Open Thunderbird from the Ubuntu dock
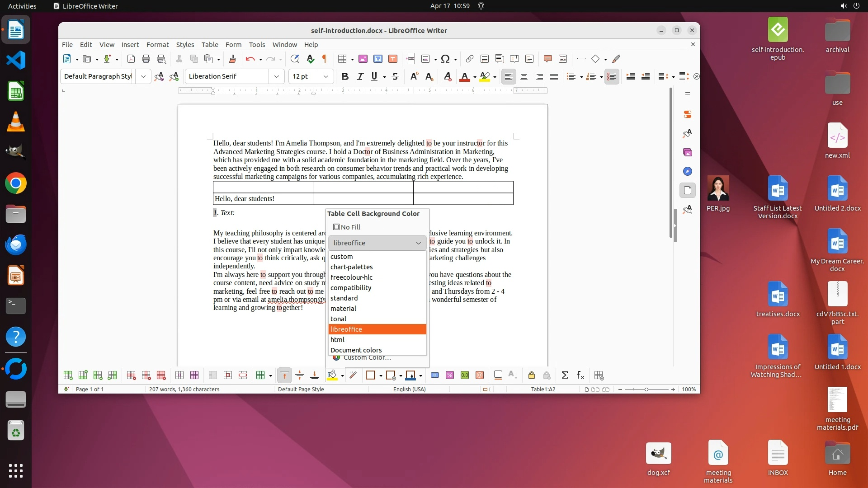 [x=16, y=244]
